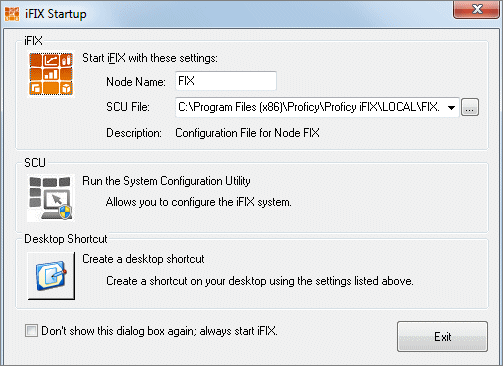Click the 'Node Name:' label
This screenshot has width=503, height=366.
[x=136, y=82]
